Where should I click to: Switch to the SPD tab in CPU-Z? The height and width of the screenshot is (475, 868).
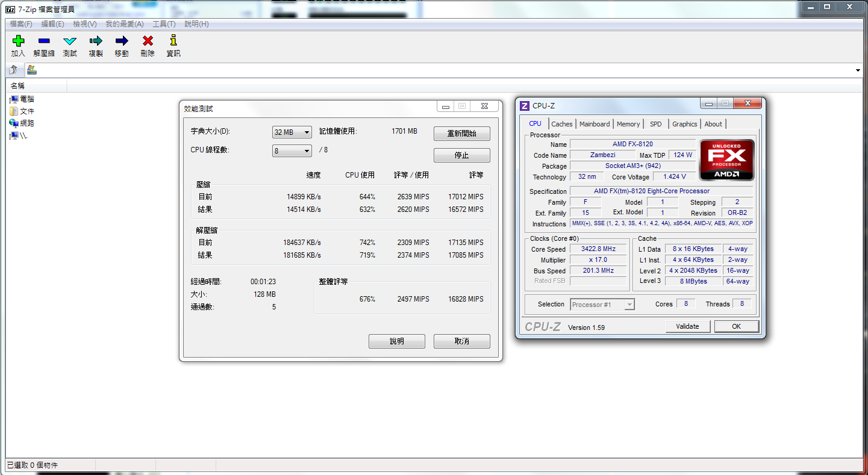(656, 124)
